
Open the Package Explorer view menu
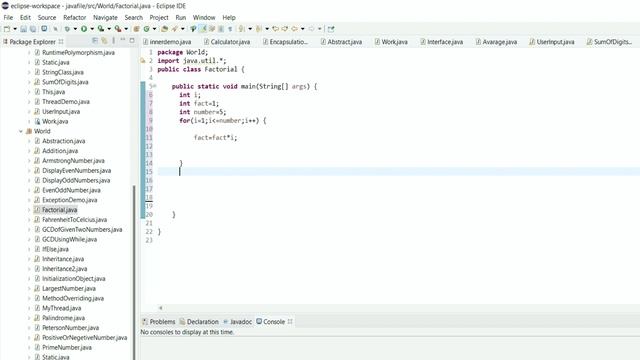[x=113, y=40]
